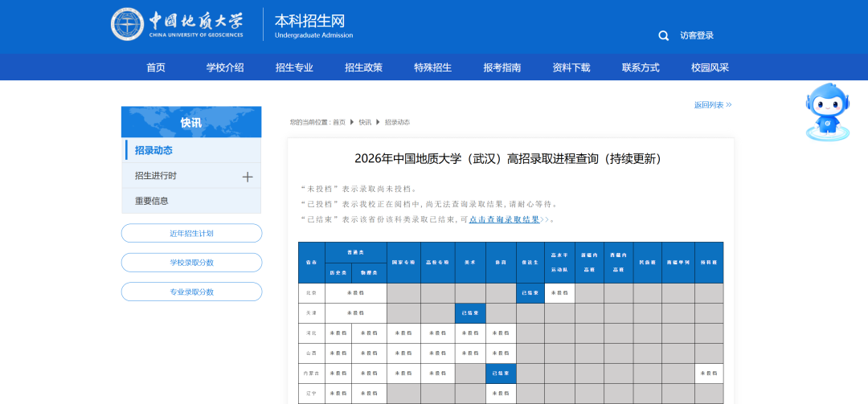Click the page title 高招录取进程查询
The image size is (868, 404).
508,159
